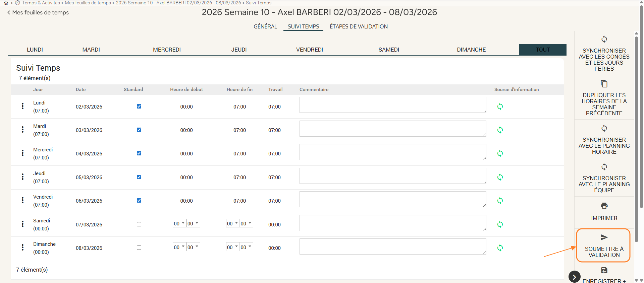Image resolution: width=644 pixels, height=283 pixels.
Task: Switch to the Étapes de validation tab
Action: 359,26
